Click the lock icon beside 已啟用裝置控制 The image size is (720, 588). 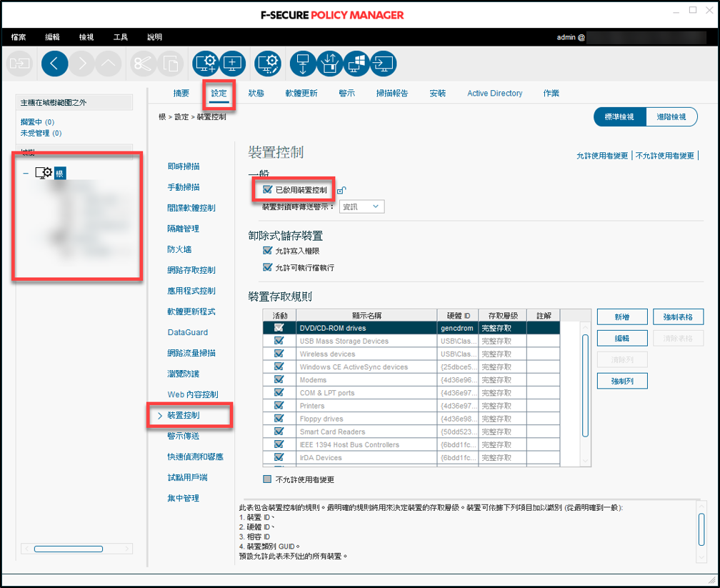(x=341, y=190)
